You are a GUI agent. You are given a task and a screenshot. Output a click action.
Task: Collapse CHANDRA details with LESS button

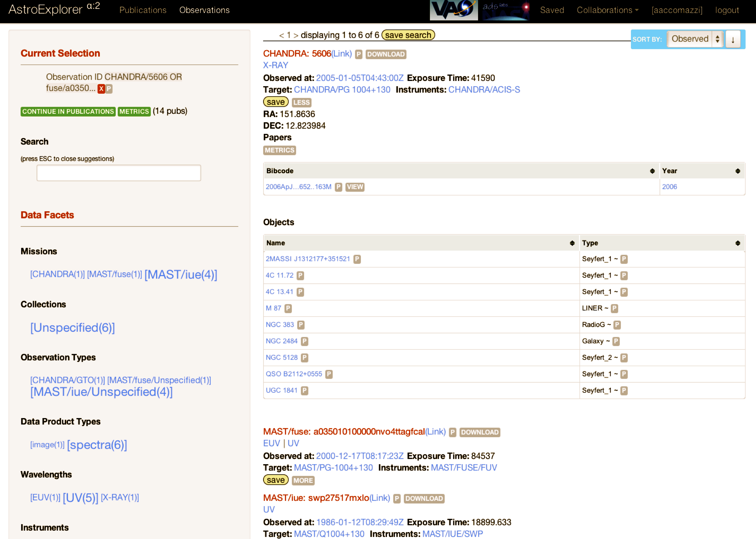click(x=301, y=102)
